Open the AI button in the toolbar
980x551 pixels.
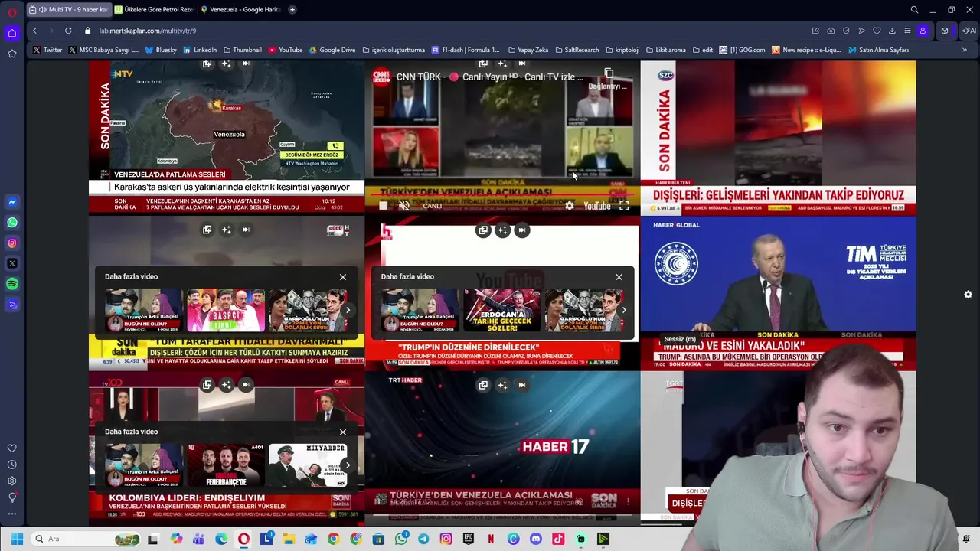(969, 31)
